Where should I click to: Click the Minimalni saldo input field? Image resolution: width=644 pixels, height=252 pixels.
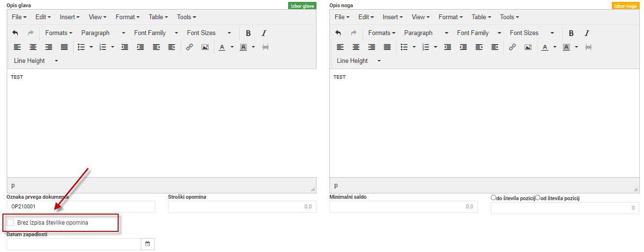403,206
